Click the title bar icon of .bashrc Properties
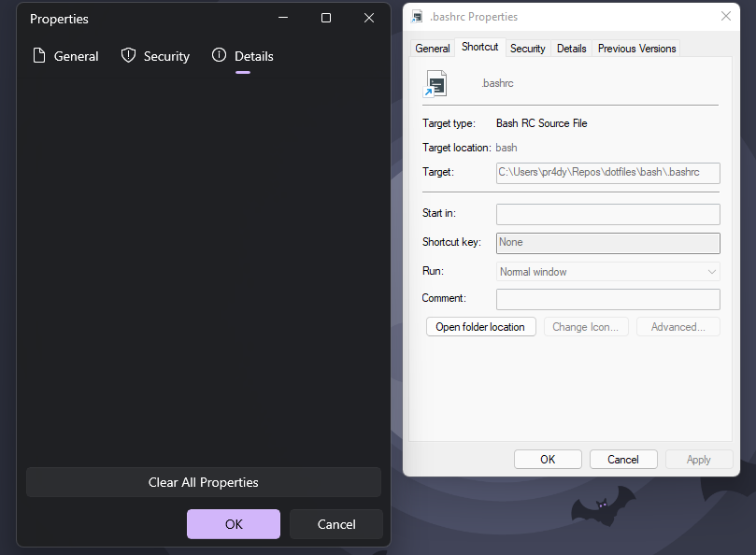The image size is (756, 555). tap(417, 17)
